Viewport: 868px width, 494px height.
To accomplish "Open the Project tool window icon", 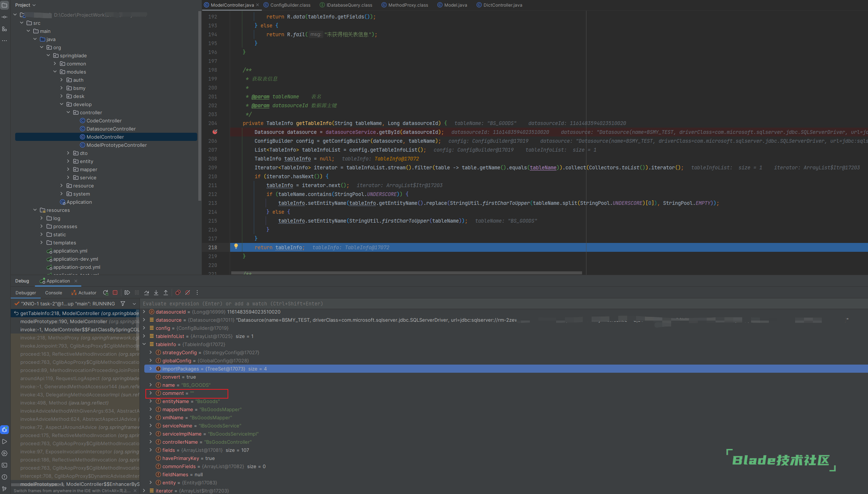I will (x=4, y=5).
